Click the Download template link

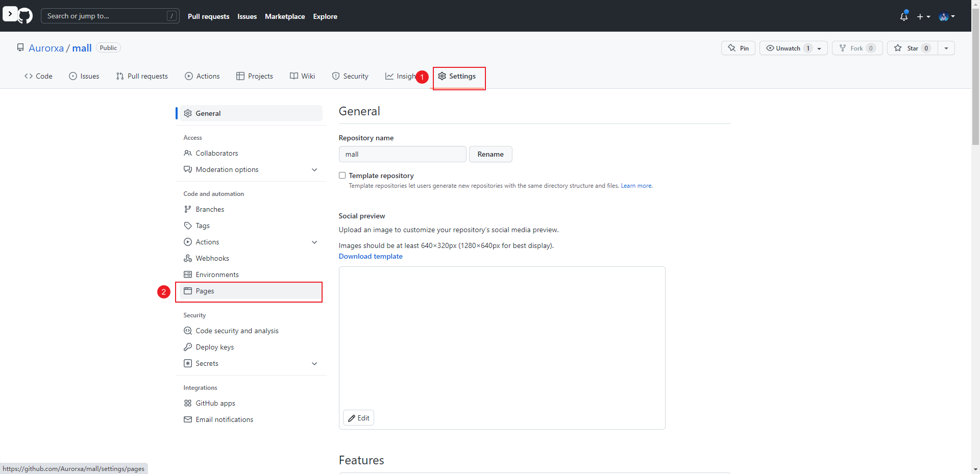point(371,256)
